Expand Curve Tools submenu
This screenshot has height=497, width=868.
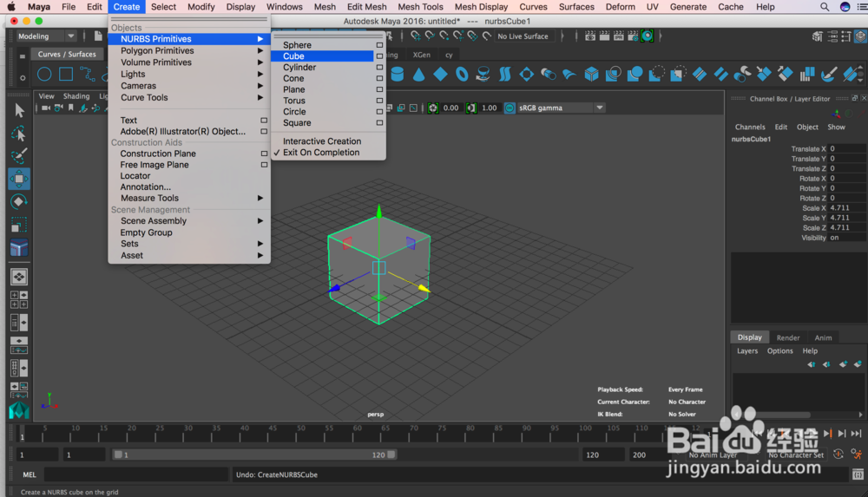coord(189,97)
